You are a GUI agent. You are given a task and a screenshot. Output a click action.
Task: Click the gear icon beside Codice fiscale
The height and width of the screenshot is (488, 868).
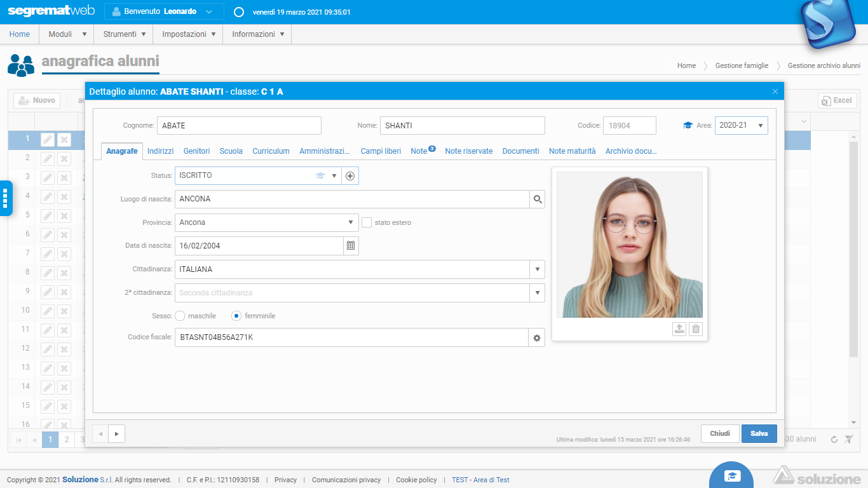coord(537,338)
